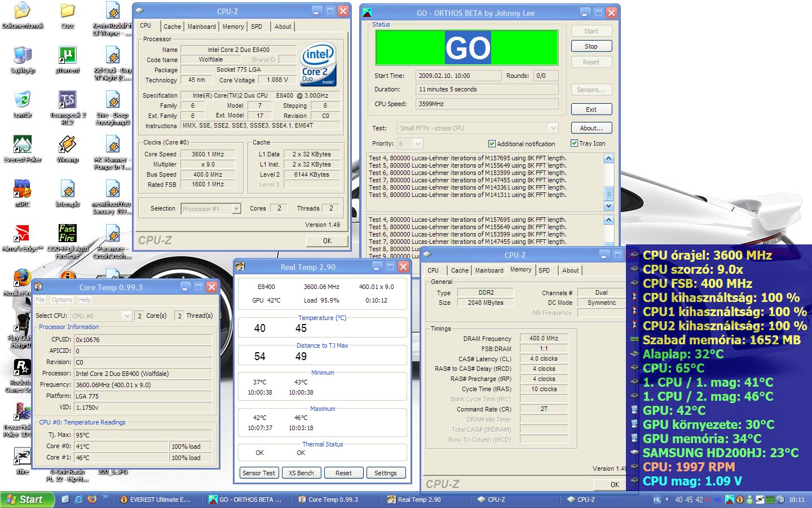812x508 pixels.
Task: Toggle Additional notification checkbox in ORTHOS
Action: [x=492, y=144]
